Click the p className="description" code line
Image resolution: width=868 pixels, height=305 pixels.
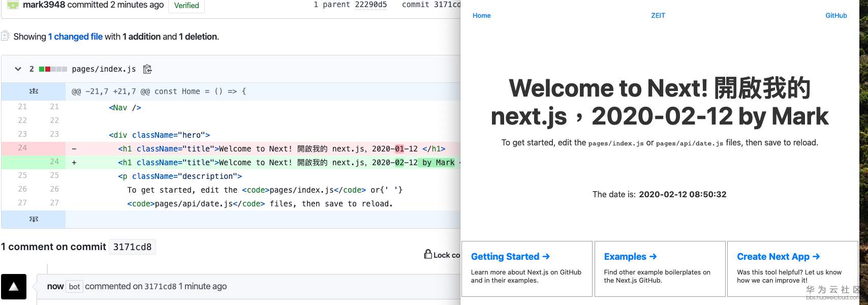coord(180,176)
